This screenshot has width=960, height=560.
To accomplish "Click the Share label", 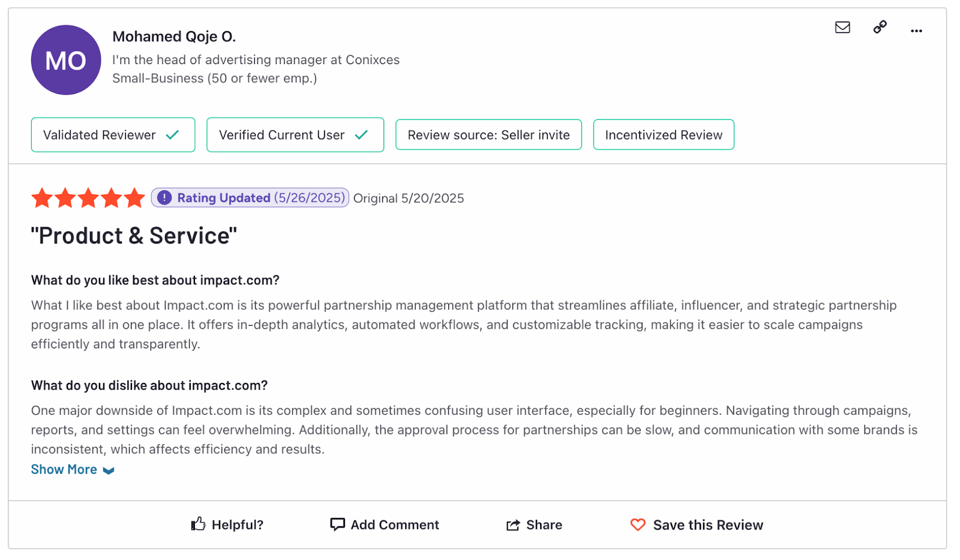I will (544, 525).
